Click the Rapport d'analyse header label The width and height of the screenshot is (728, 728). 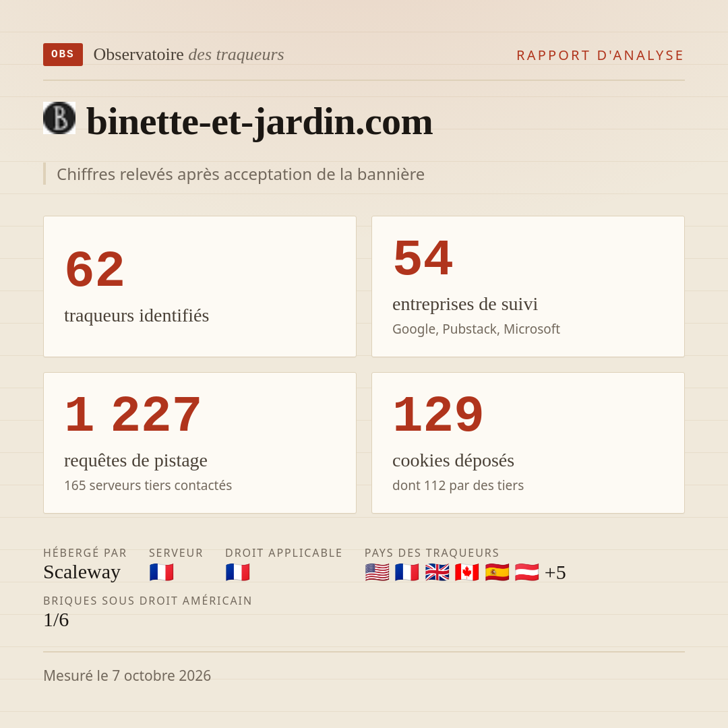coord(601,55)
